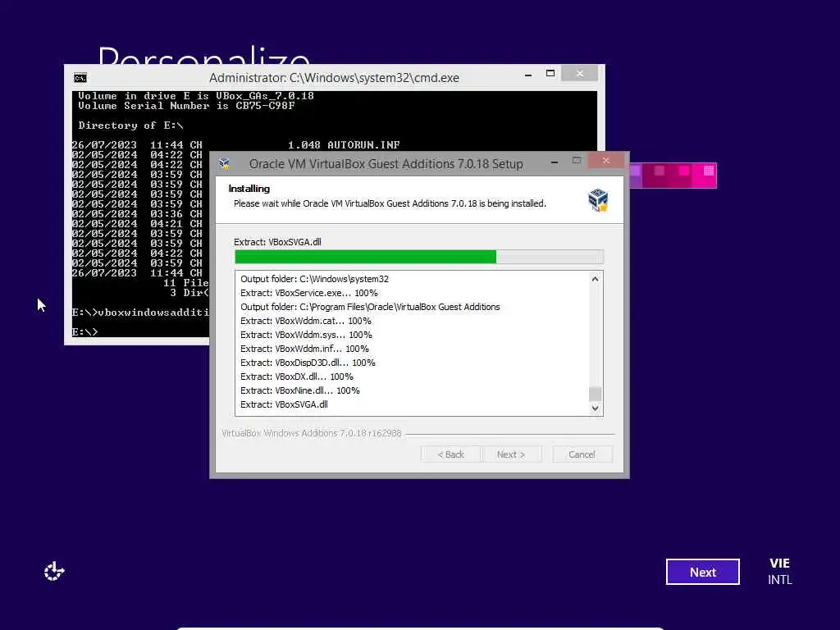Screen dimensions: 840x630
Task: Click the scroll down arrow in install log
Action: click(595, 409)
